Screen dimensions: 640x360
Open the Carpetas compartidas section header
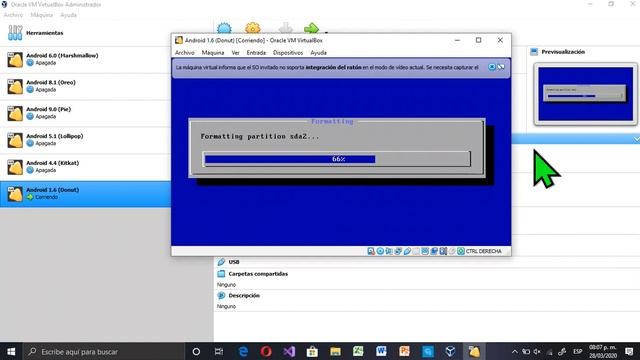click(x=258, y=274)
